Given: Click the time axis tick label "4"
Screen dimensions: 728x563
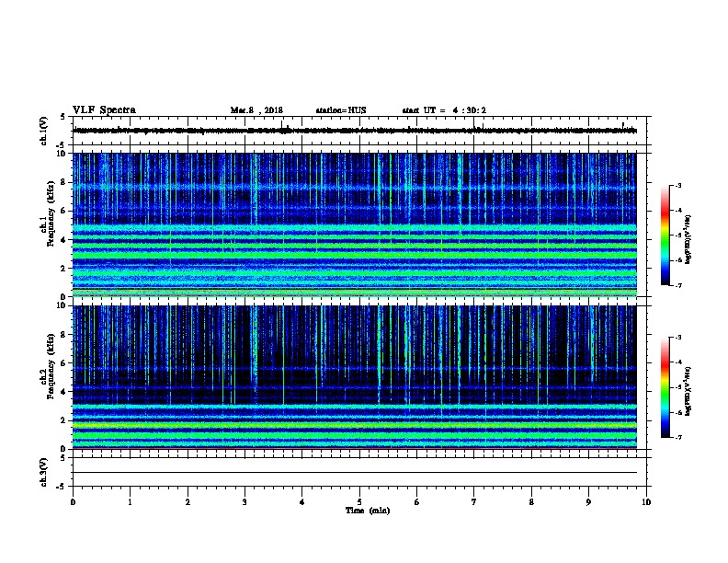Looking at the screenshot, I should 302,502.
